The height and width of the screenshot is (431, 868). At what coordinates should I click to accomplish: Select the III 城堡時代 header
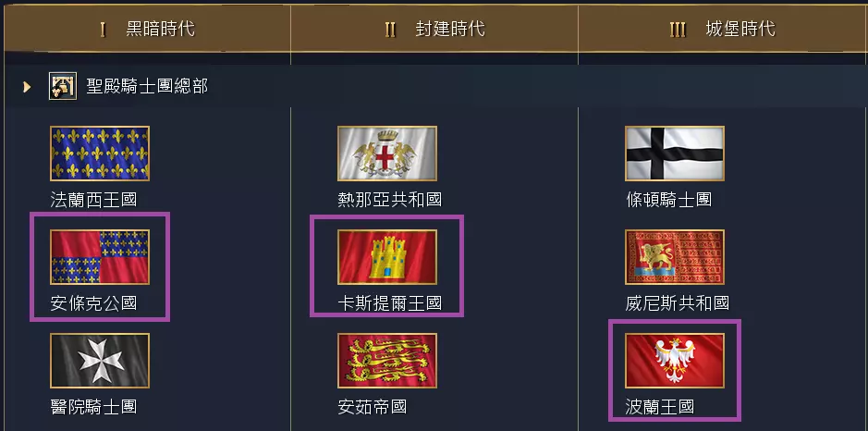coord(723,29)
